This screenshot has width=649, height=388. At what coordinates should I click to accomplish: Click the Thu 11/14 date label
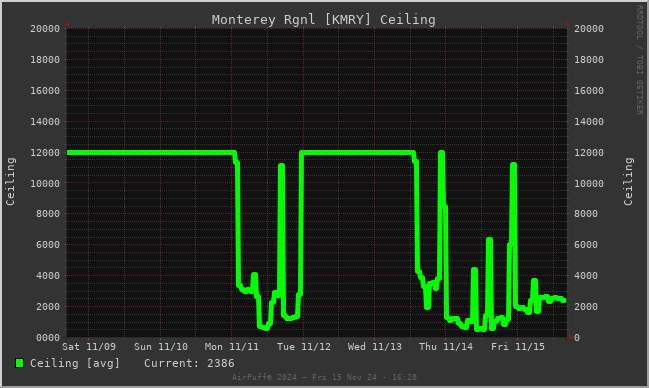pyautogui.click(x=446, y=347)
